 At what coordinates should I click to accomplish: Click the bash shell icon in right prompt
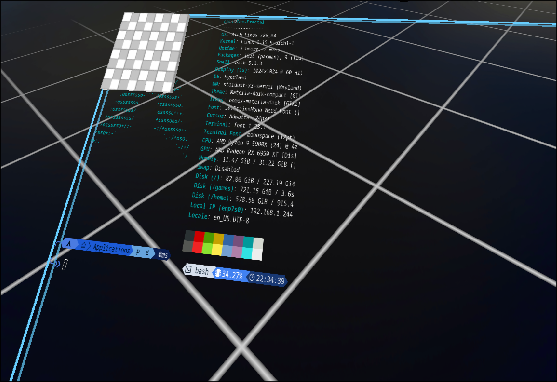(x=189, y=269)
